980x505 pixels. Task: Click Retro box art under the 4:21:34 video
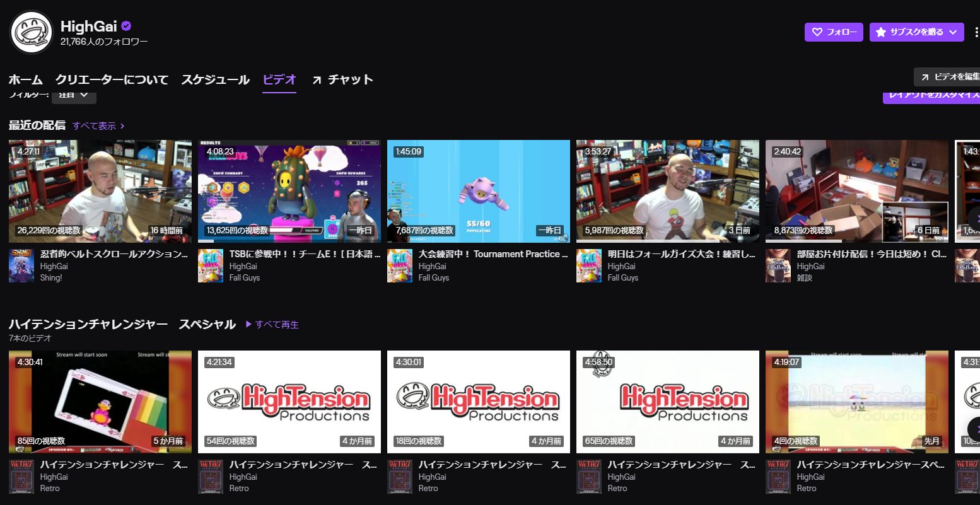(211, 476)
